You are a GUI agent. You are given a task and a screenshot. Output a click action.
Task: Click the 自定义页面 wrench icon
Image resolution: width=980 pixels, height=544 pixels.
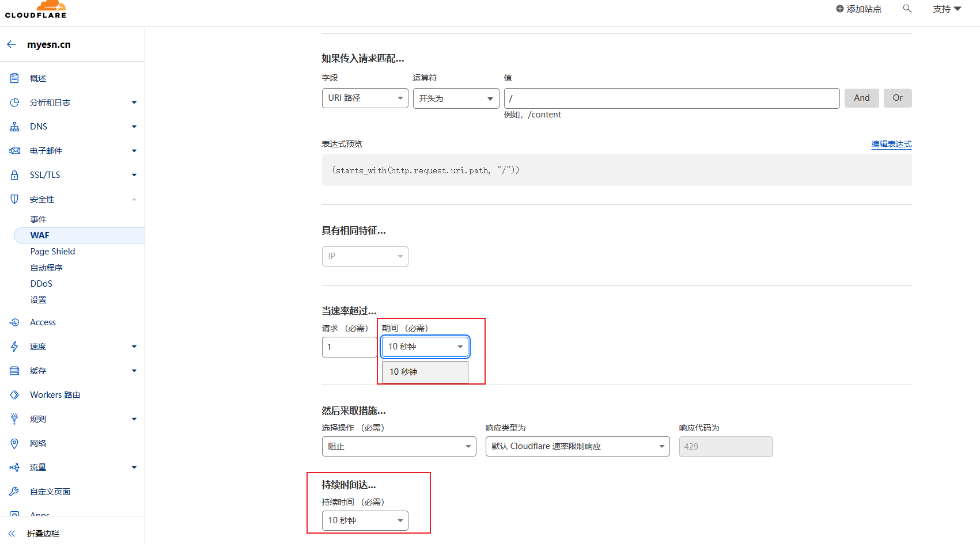click(x=14, y=492)
